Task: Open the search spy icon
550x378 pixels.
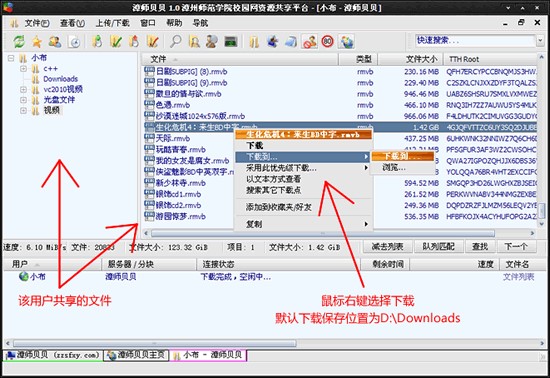Action: pos(212,41)
